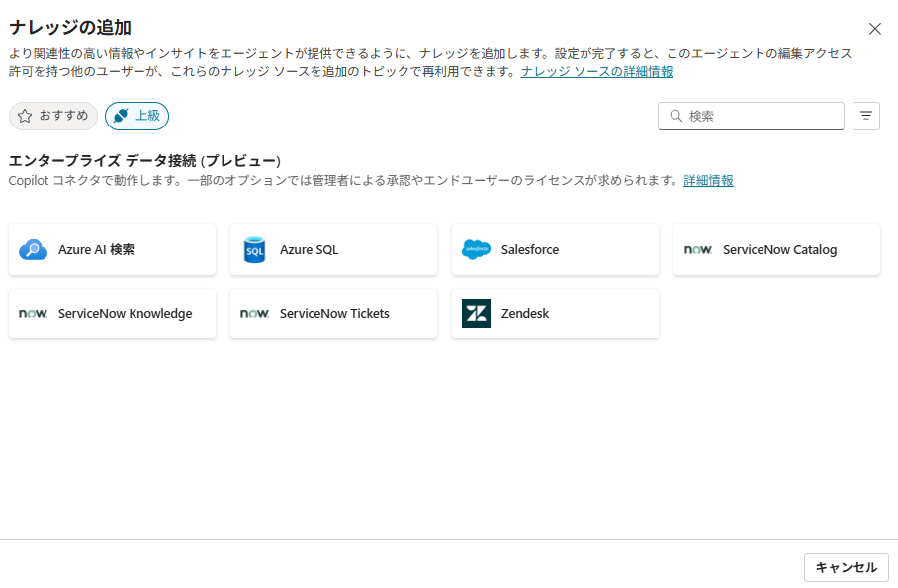The height and width of the screenshot is (588, 898).
Task: Click the magnifier icon in the search box
Action: (x=676, y=116)
